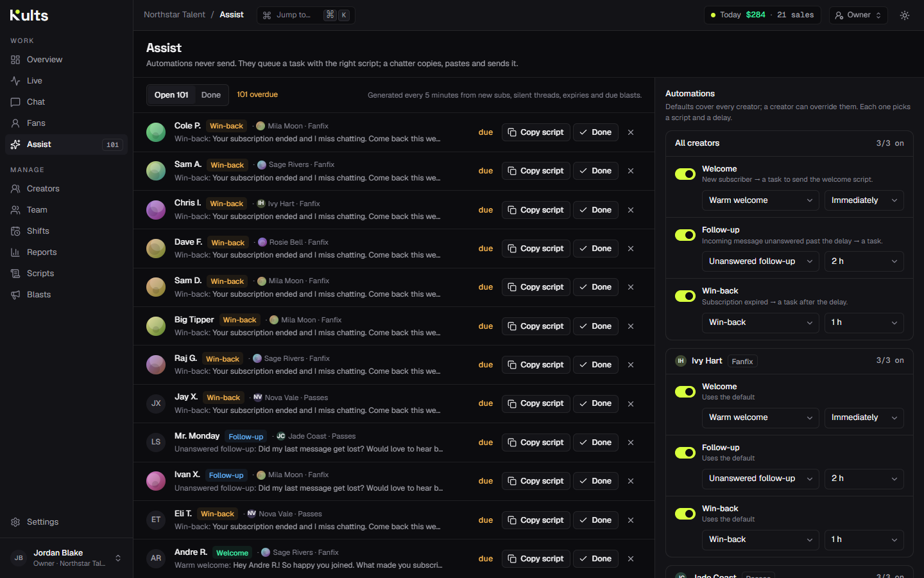Open Scripts in the sidebar

pyautogui.click(x=66, y=274)
